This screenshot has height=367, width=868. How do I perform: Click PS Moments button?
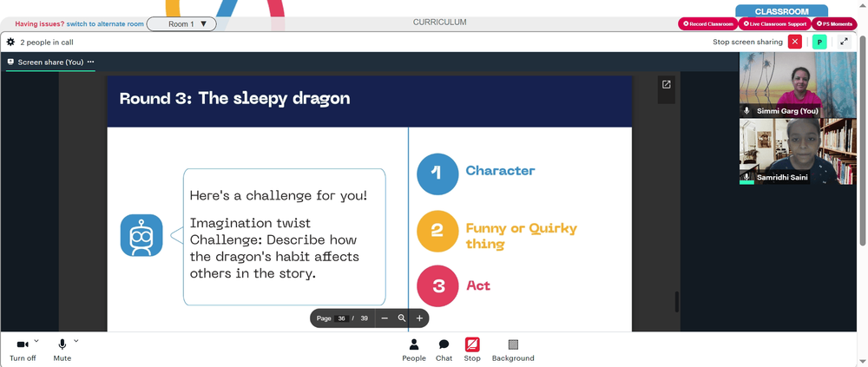click(834, 23)
